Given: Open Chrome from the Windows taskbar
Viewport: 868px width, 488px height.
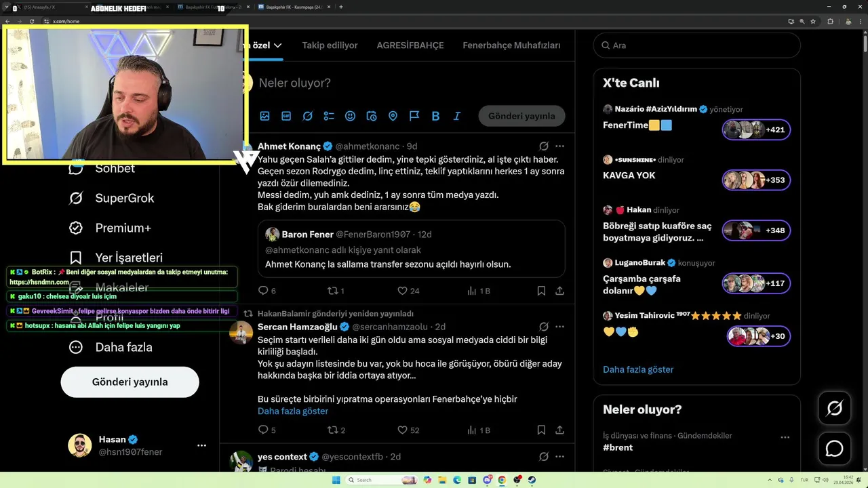Looking at the screenshot, I should tap(502, 480).
